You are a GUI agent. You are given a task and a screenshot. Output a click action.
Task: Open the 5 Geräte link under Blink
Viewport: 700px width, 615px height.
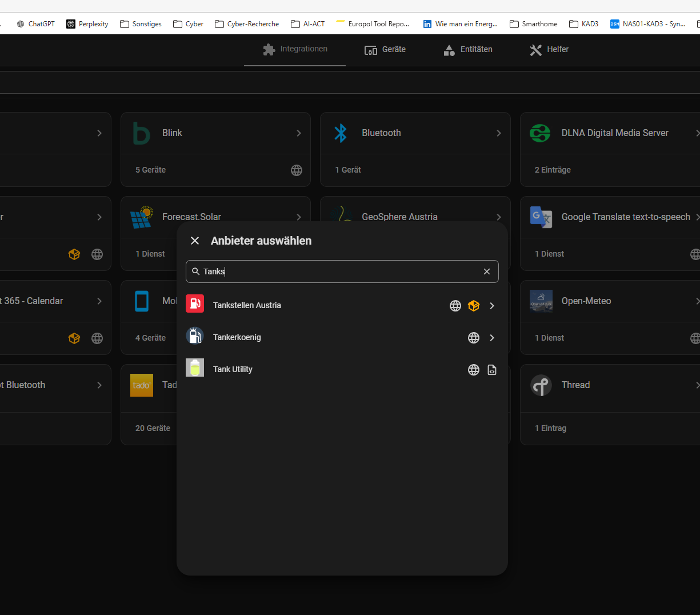(x=150, y=170)
